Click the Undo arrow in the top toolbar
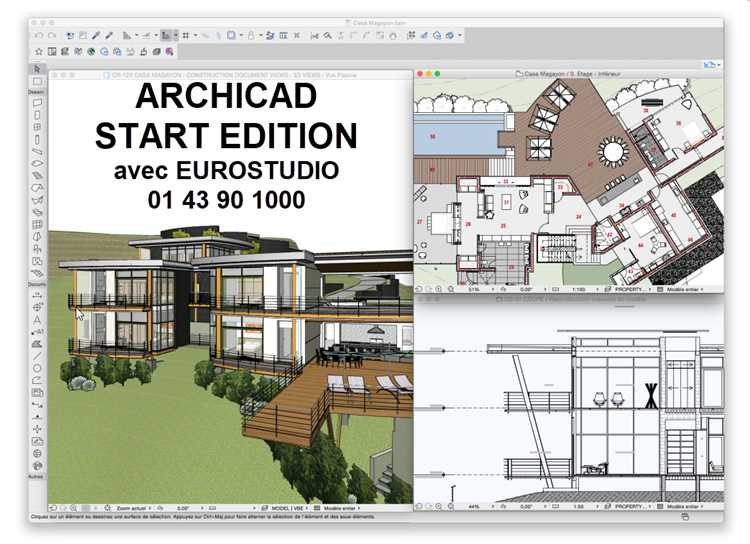 coord(38,35)
